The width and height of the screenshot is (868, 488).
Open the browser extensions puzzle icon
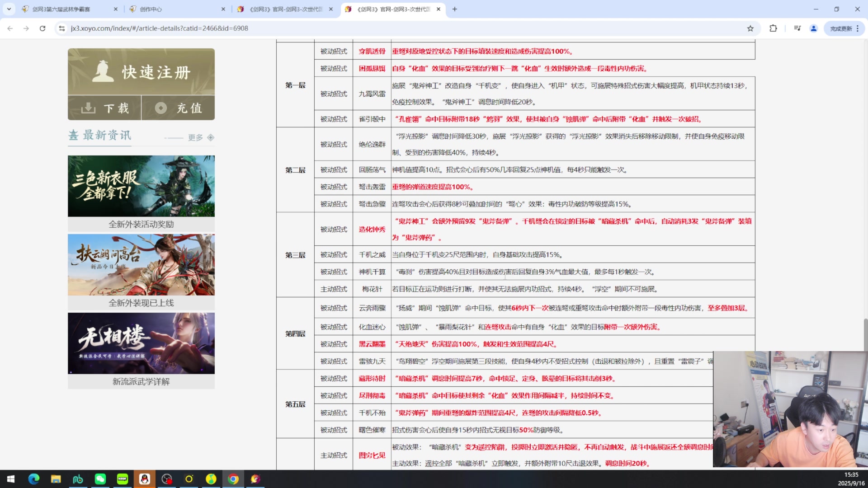[x=773, y=28]
